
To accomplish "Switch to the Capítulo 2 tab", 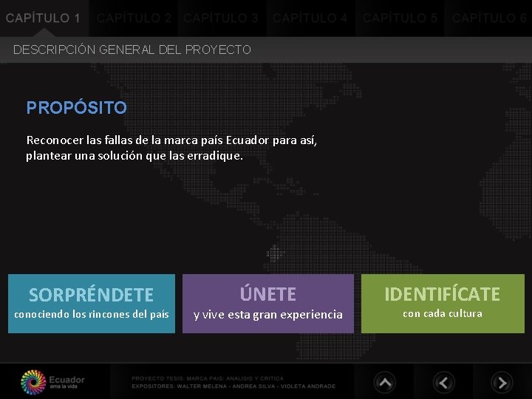I will [133, 18].
